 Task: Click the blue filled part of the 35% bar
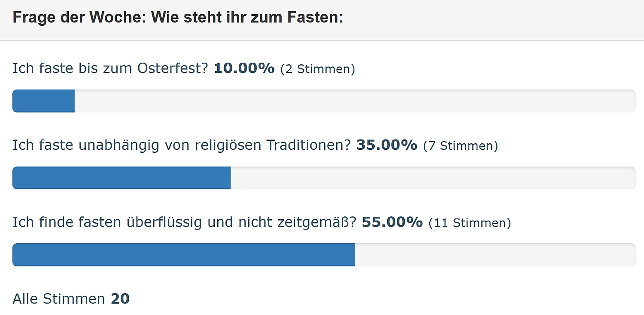tap(122, 178)
